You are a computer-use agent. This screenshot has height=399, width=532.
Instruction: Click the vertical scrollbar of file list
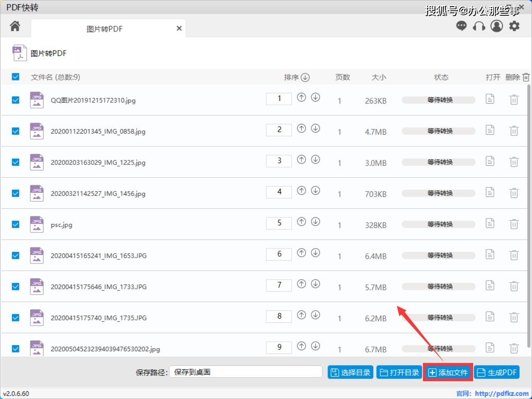pyautogui.click(x=529, y=215)
